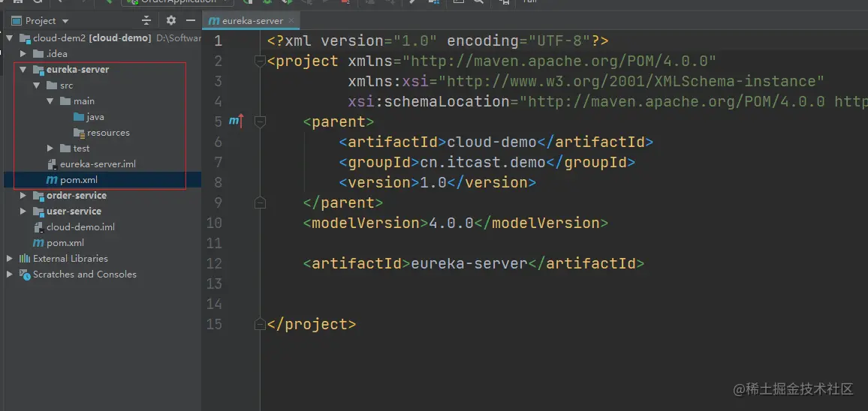Collapse the src folder arrow
This screenshot has height=411, width=868.
[x=36, y=85]
